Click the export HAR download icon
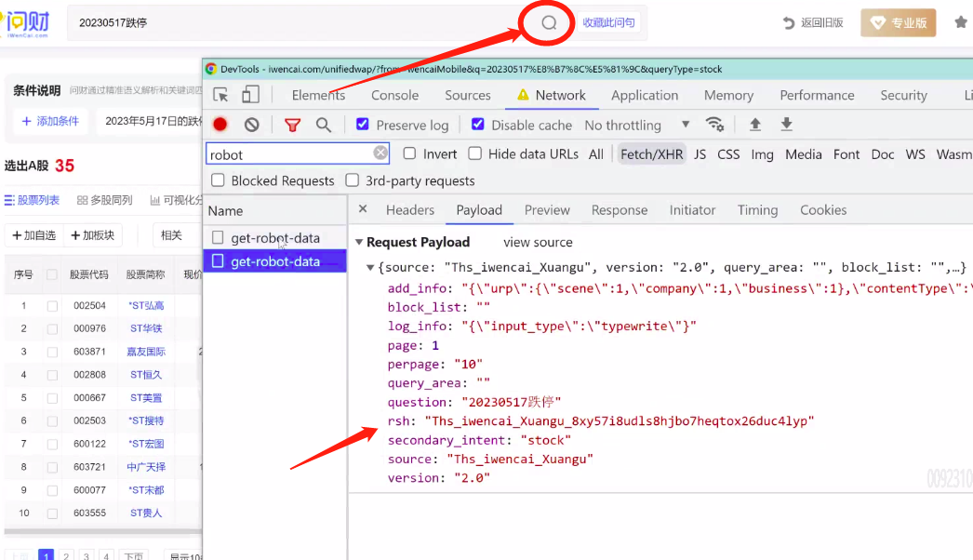This screenshot has height=560, width=973. tap(786, 124)
